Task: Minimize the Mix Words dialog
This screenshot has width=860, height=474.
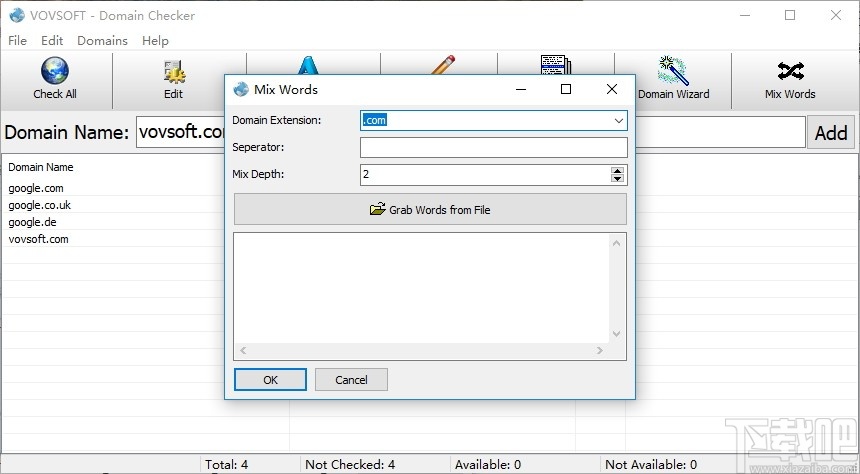Action: tap(521, 89)
